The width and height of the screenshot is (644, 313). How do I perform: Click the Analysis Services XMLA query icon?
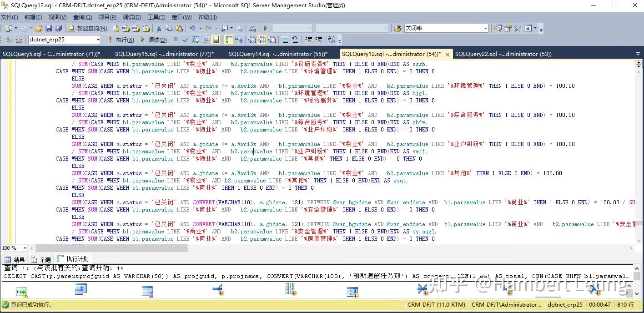tap(146, 28)
